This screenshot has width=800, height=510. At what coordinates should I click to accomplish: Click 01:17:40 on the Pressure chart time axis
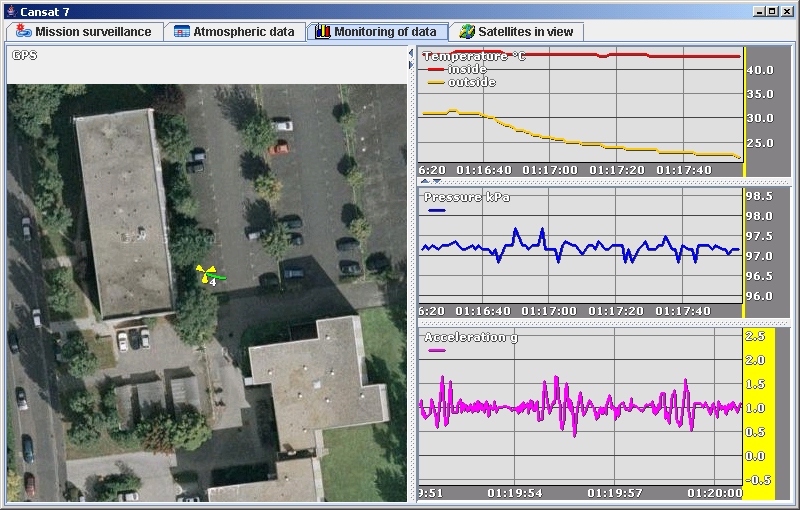(683, 311)
